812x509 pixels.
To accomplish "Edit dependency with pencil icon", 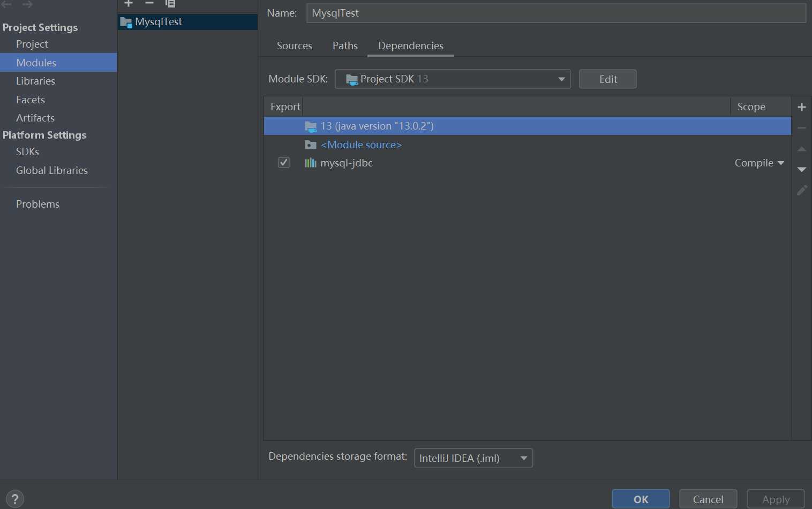I will point(802,190).
